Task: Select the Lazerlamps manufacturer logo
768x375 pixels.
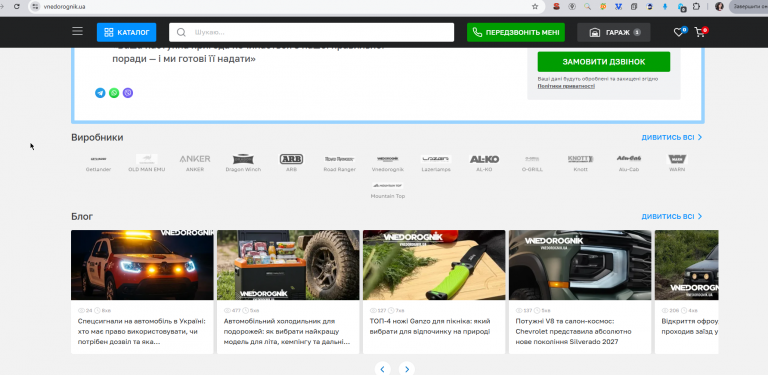Action: pos(436,159)
